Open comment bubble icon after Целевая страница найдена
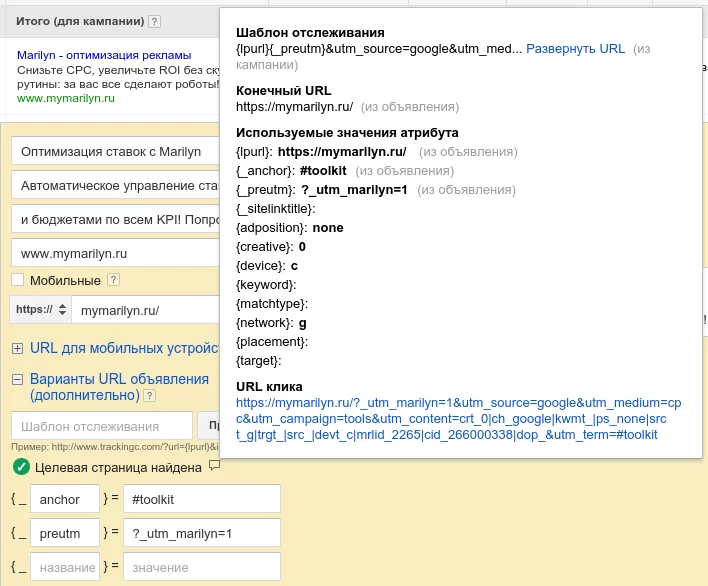 (214, 465)
